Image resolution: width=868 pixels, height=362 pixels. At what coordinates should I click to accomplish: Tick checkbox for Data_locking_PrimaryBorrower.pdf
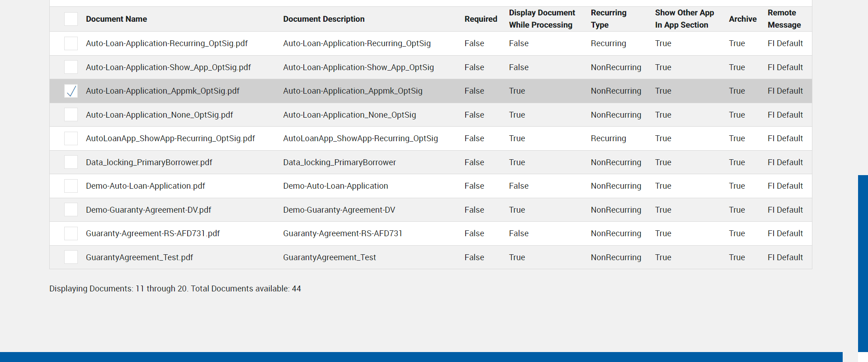[71, 162]
